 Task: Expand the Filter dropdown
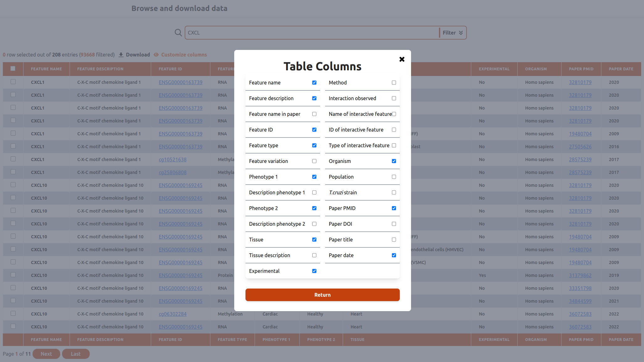tap(453, 33)
